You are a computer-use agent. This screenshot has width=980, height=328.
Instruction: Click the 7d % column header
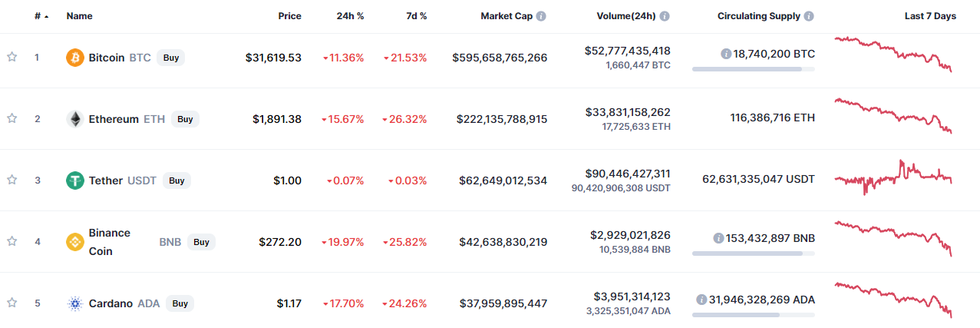(x=414, y=16)
